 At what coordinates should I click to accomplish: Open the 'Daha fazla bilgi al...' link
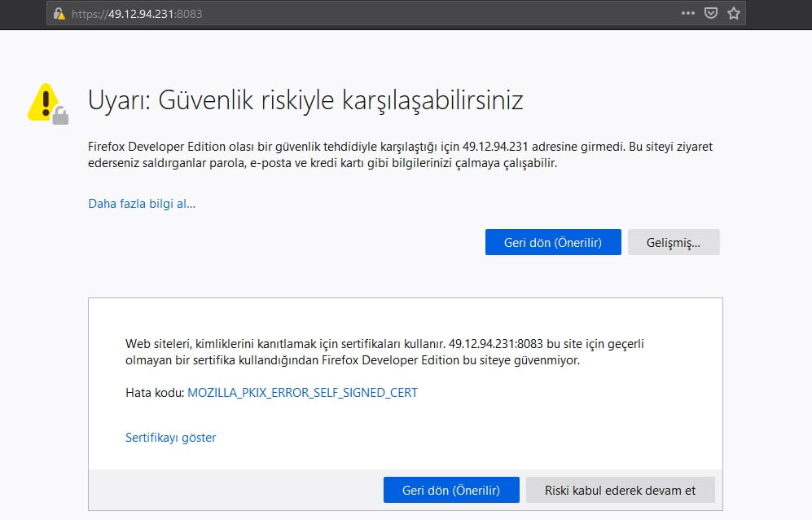[142, 204]
